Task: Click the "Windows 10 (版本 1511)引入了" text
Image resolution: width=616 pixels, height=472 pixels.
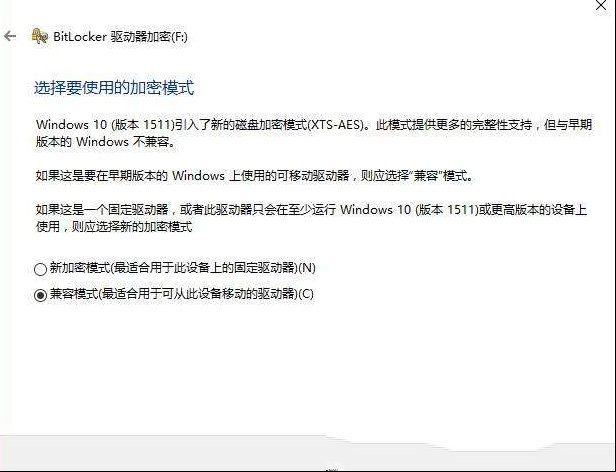Action: 124,125
